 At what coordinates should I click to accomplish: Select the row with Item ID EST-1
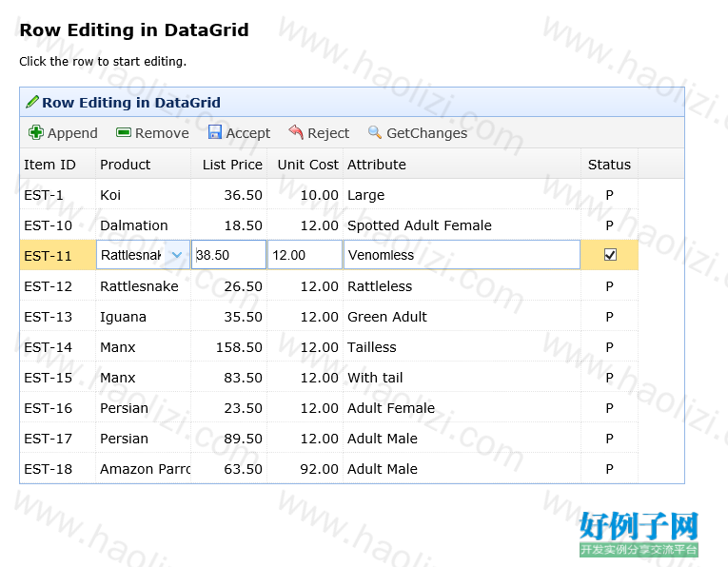[x=329, y=194]
